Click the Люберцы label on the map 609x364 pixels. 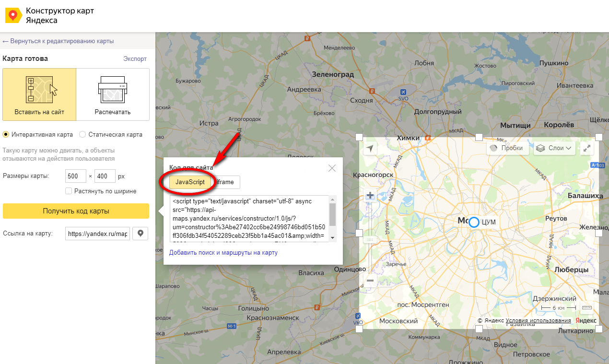(571, 270)
